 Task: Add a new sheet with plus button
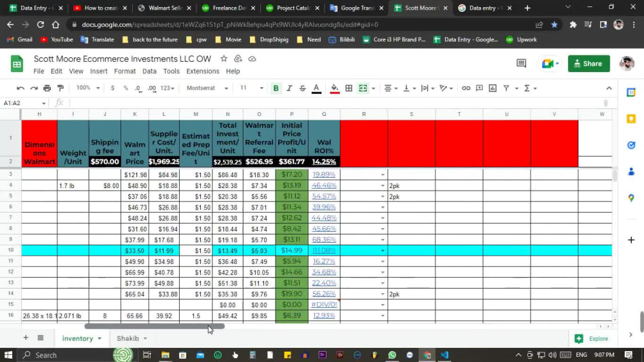click(26, 338)
